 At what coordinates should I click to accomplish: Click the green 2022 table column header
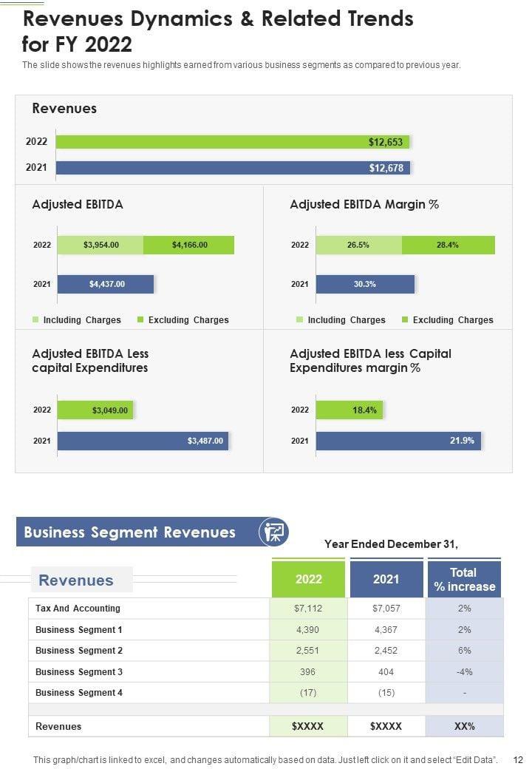point(308,579)
